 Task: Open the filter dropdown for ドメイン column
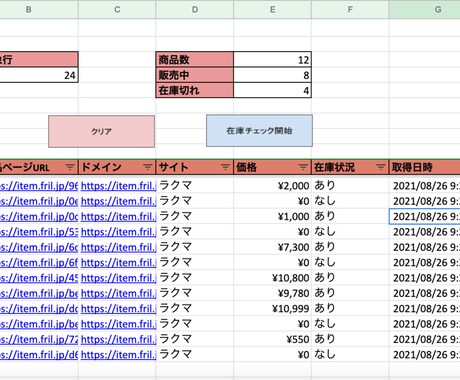pos(147,167)
